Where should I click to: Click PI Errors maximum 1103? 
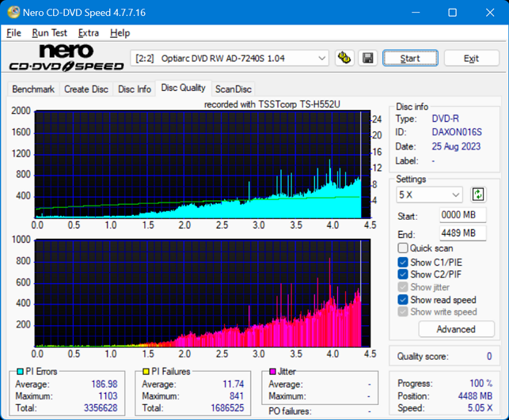click(x=108, y=396)
